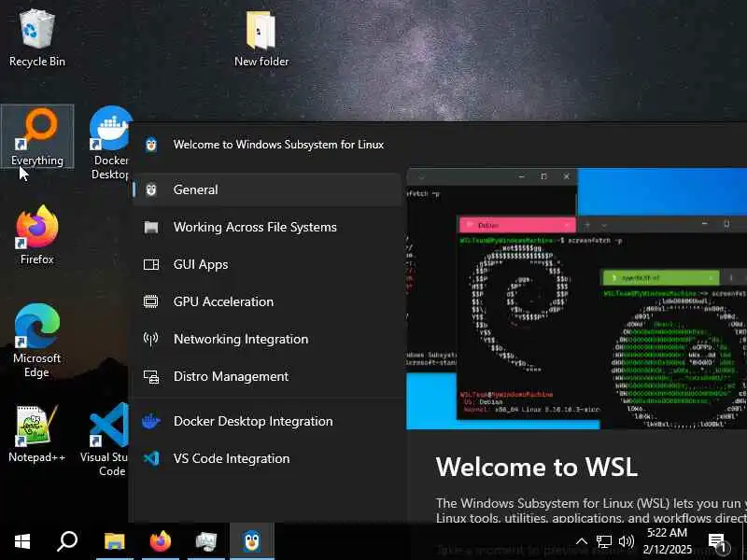Open the network status tray icon
The height and width of the screenshot is (560, 747).
(604, 541)
